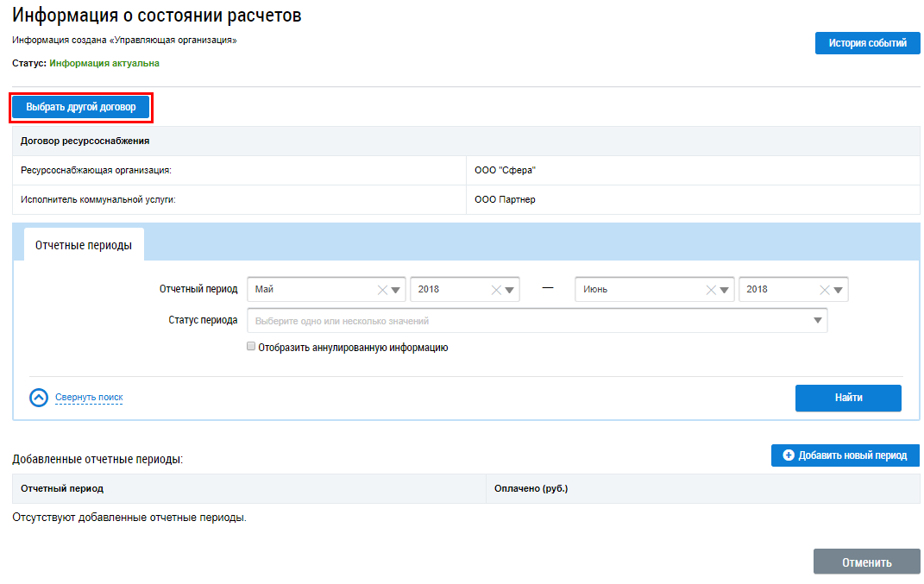Click the Оплачено (руб.) column header
The height and width of the screenshot is (584, 924).
531,488
